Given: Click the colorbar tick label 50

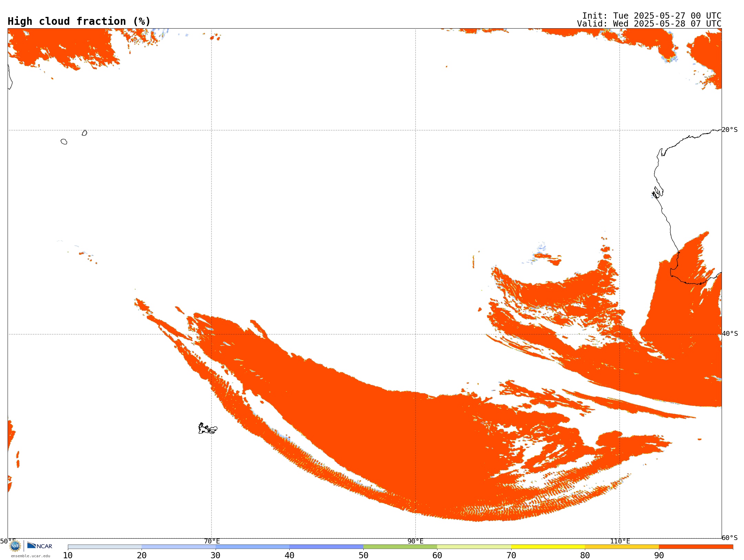Looking at the screenshot, I should pyautogui.click(x=363, y=556).
